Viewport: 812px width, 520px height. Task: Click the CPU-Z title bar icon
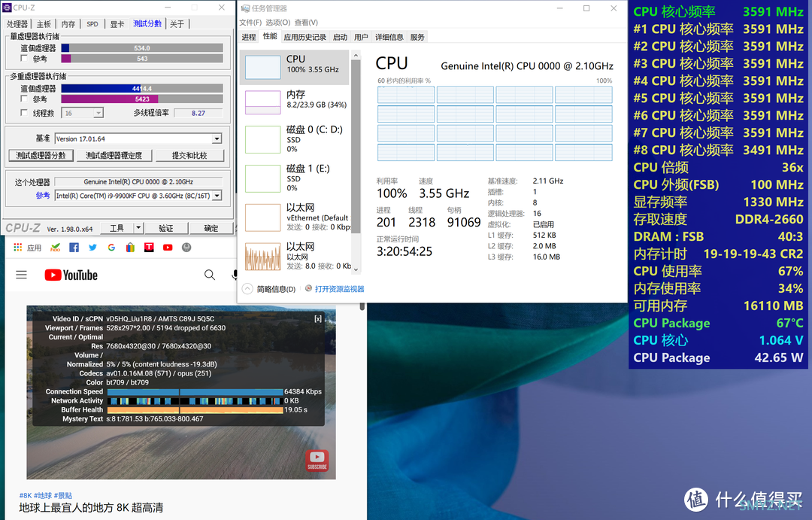(x=7, y=8)
